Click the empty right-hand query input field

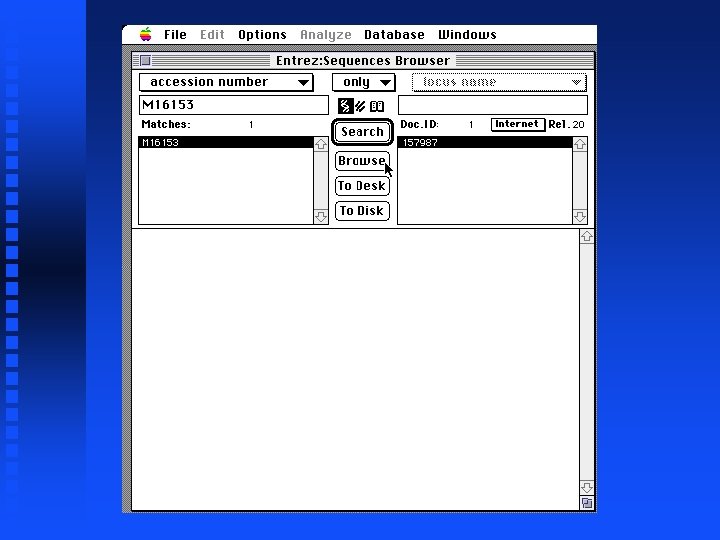(x=492, y=105)
